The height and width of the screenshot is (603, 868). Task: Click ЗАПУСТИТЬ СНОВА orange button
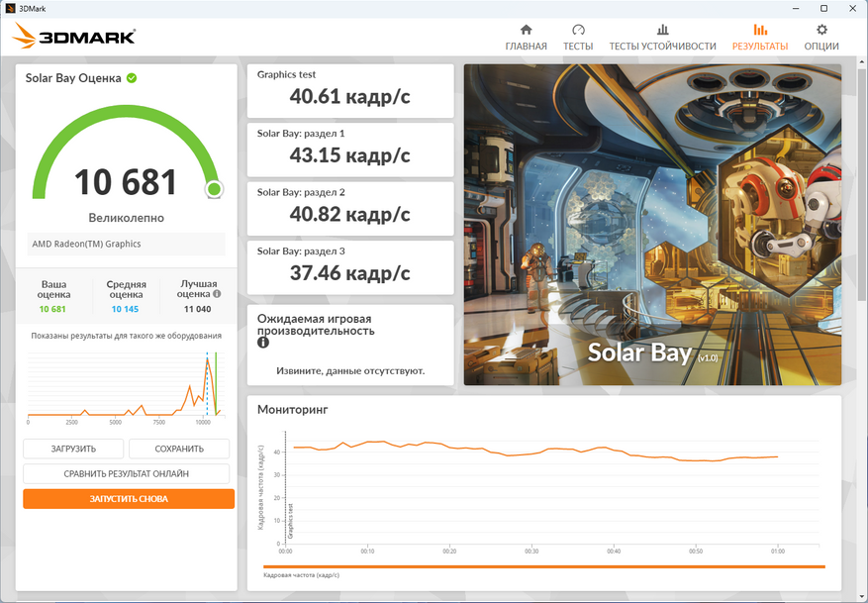(x=129, y=499)
